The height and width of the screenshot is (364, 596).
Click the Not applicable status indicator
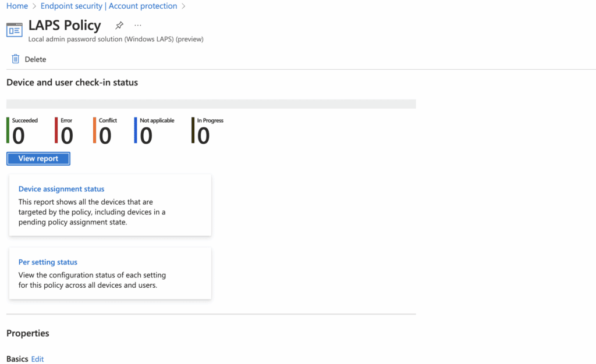[x=135, y=130]
